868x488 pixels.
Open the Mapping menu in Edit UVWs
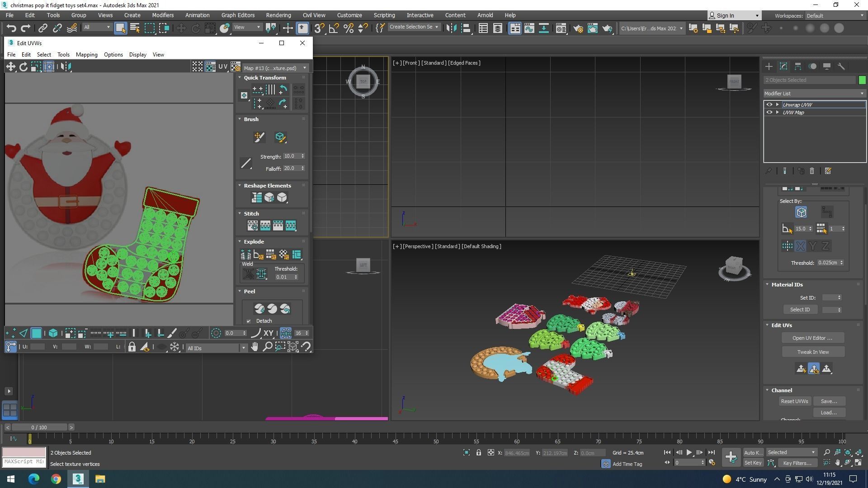coord(86,55)
